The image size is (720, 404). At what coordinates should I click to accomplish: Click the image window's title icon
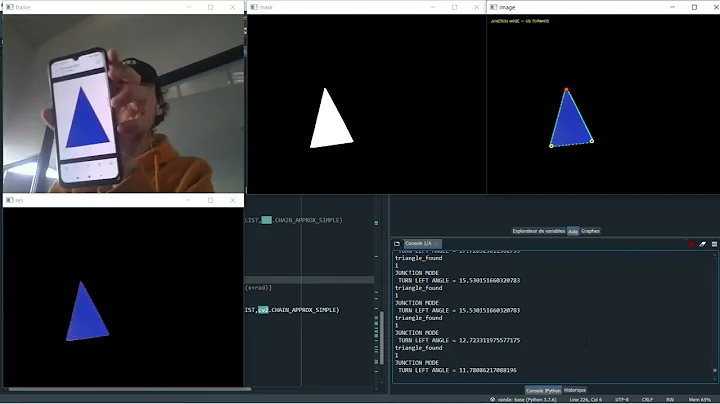[x=494, y=7]
